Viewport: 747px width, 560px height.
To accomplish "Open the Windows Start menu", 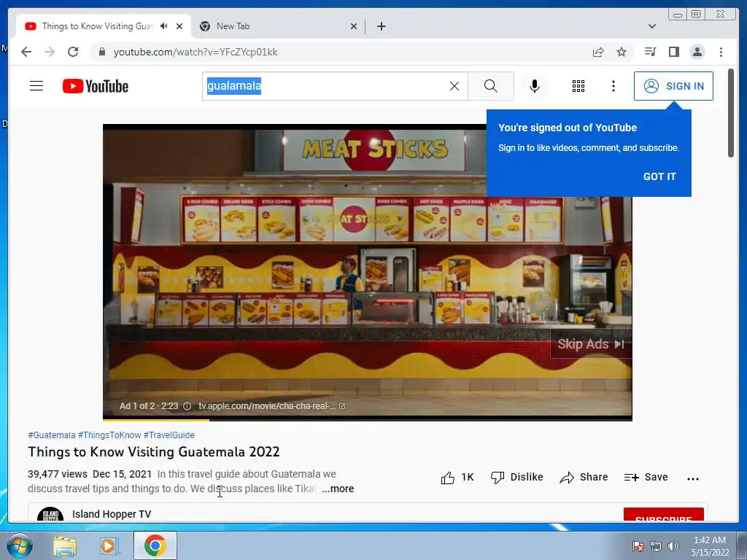I will coord(20,545).
